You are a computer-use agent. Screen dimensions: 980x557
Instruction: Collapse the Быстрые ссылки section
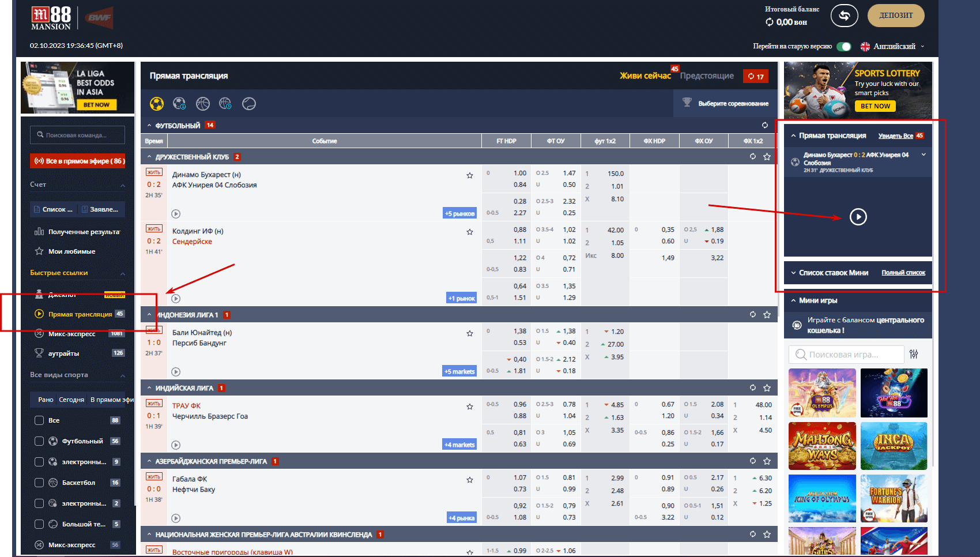123,273
